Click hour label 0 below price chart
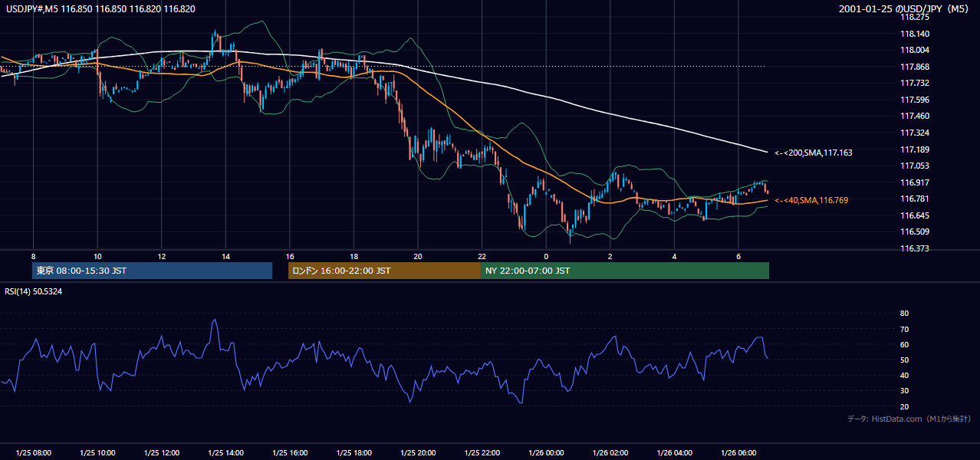 click(x=545, y=256)
